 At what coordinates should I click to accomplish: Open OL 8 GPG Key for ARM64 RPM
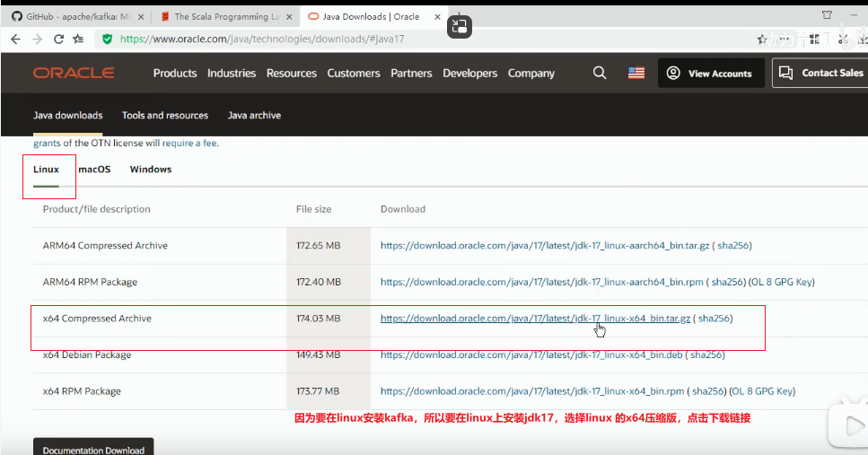tap(782, 282)
